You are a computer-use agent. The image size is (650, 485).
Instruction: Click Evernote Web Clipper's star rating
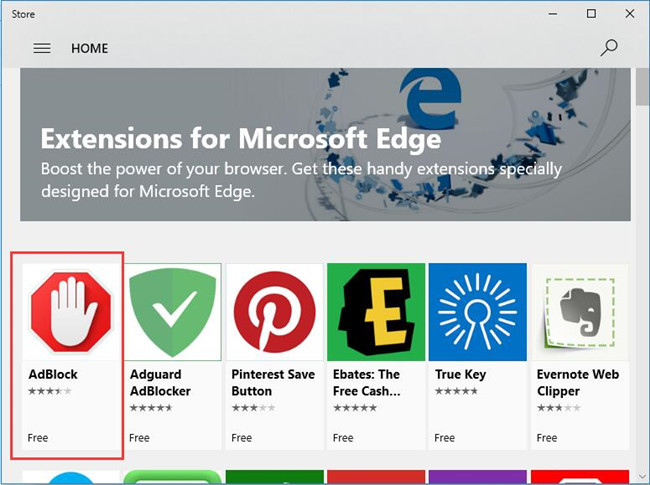point(558,408)
